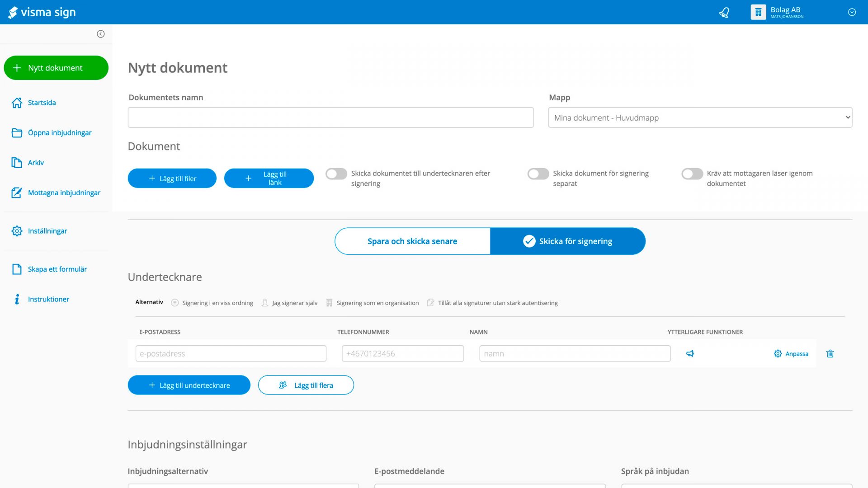Viewport: 868px width, 488px height.
Task: Enable Skicka dokumentet till undertecknaren efter signering
Action: [x=336, y=174]
